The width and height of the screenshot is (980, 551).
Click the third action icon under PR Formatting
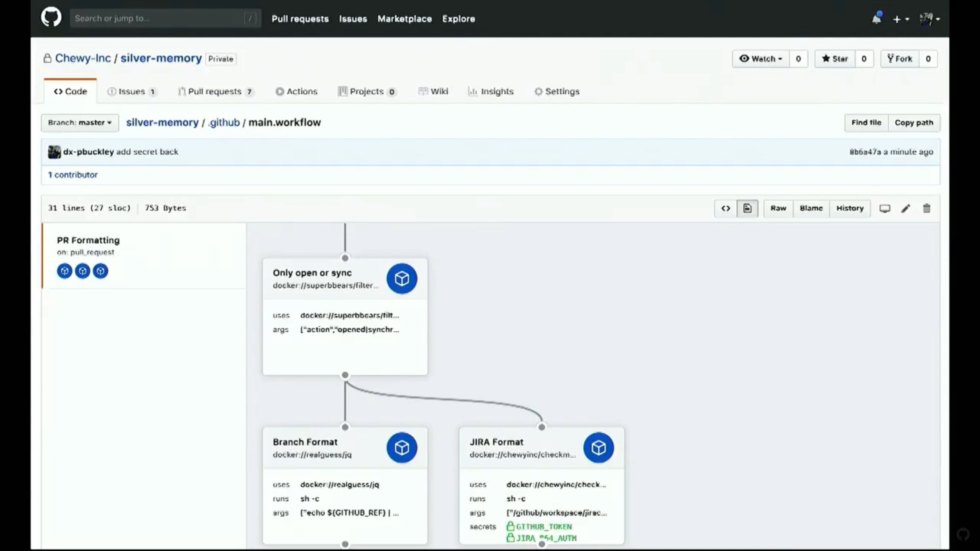click(x=100, y=271)
